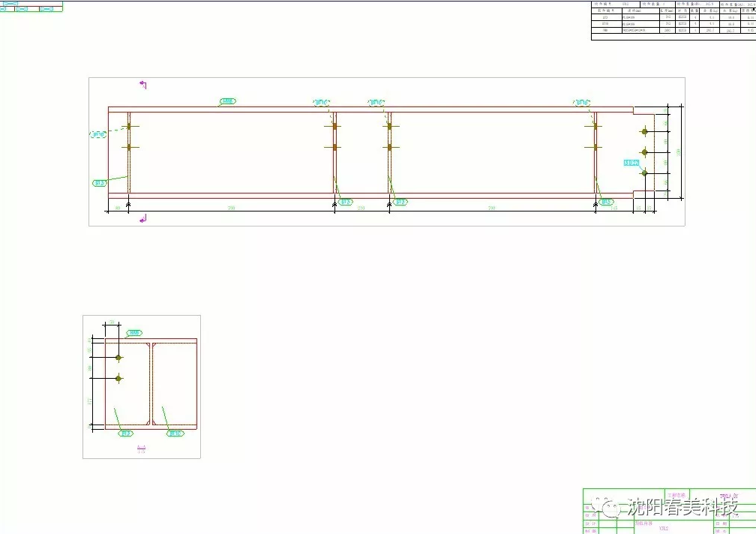Select the lower bolt in the A-A section view

coord(118,378)
